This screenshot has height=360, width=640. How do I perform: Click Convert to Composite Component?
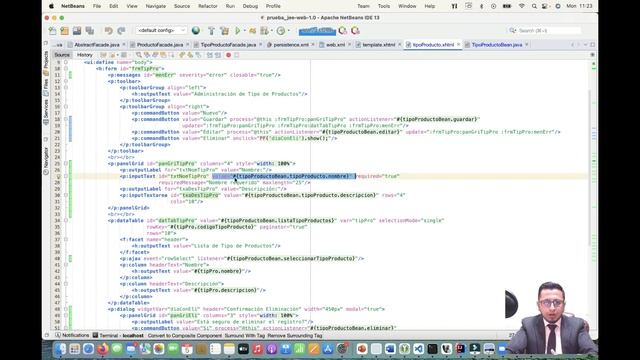pyautogui.click(x=185, y=336)
